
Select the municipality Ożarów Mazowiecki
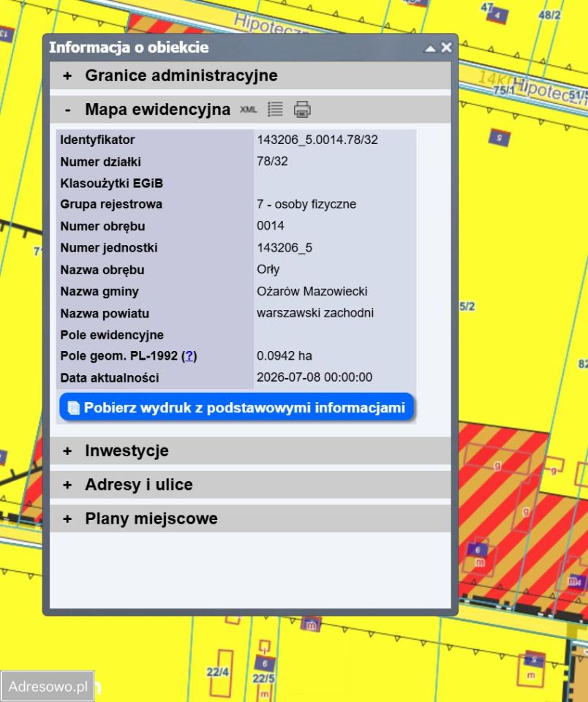(x=312, y=292)
